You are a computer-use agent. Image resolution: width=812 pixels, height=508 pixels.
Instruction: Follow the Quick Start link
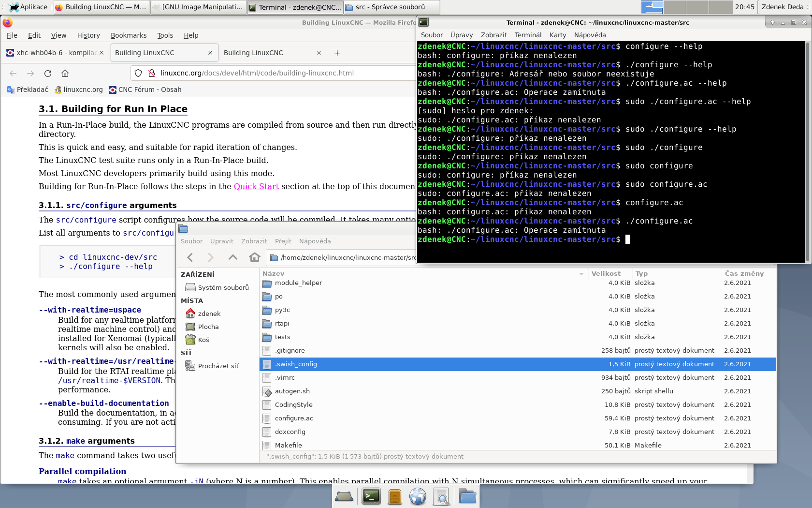256,186
